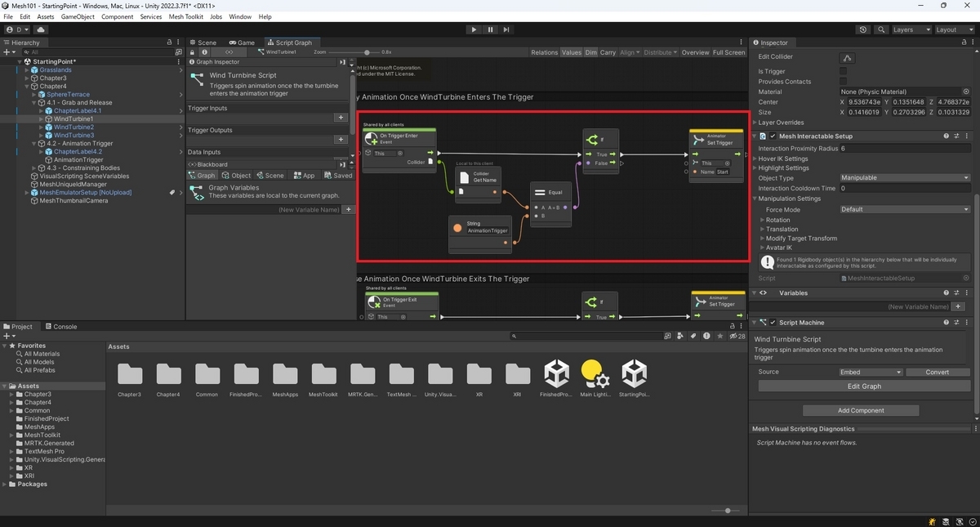Toggle the Graph Inspector info icon
This screenshot has width=980, height=527.
click(206, 52)
